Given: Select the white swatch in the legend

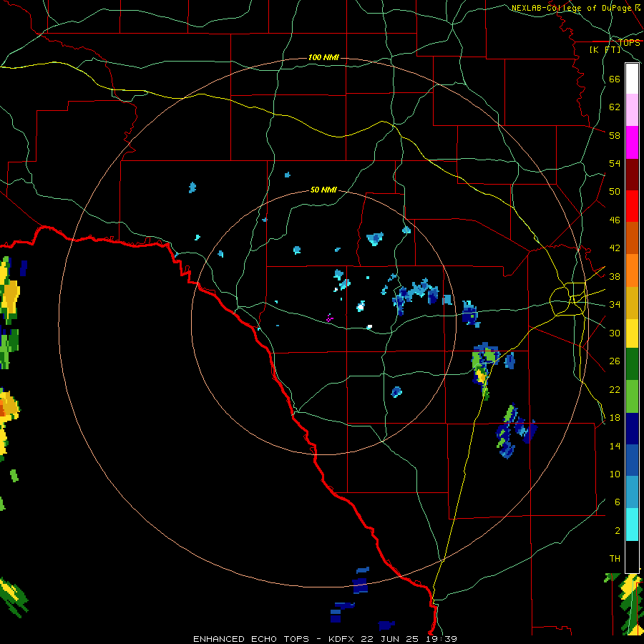Looking at the screenshot, I should pyautogui.click(x=632, y=79).
